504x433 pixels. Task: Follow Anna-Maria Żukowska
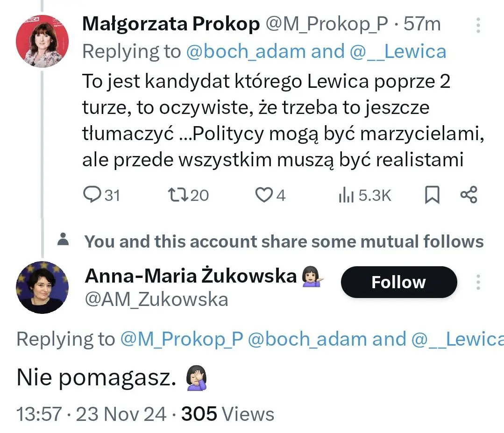click(398, 282)
